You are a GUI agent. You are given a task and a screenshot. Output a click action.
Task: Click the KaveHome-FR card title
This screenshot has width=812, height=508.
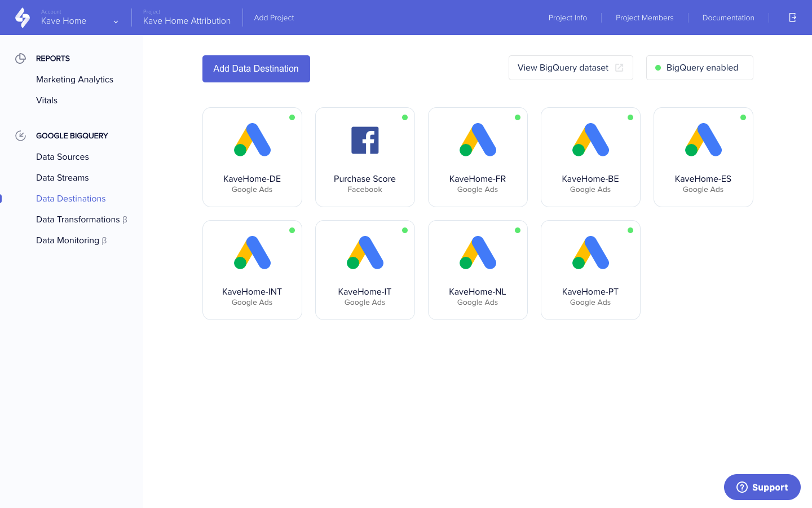click(478, 179)
